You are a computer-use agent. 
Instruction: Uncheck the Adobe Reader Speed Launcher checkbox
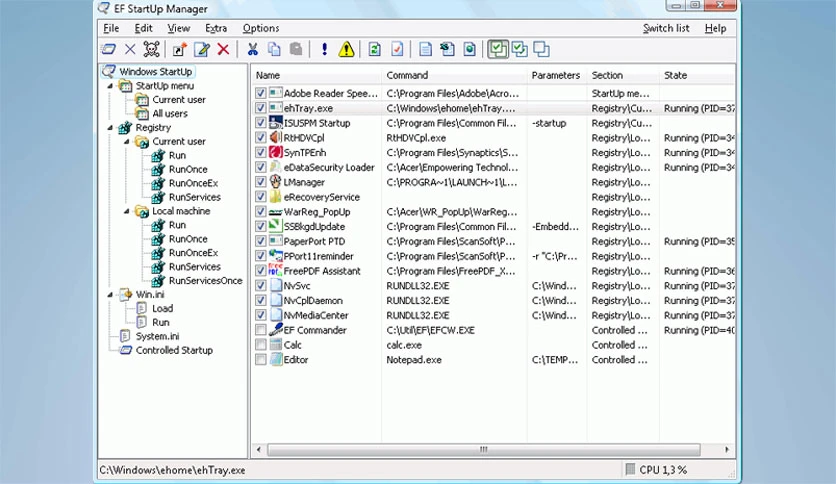(x=260, y=93)
